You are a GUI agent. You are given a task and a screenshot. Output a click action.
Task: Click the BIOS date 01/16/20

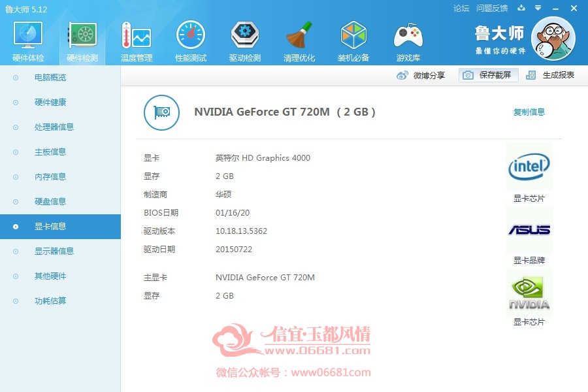pos(233,213)
